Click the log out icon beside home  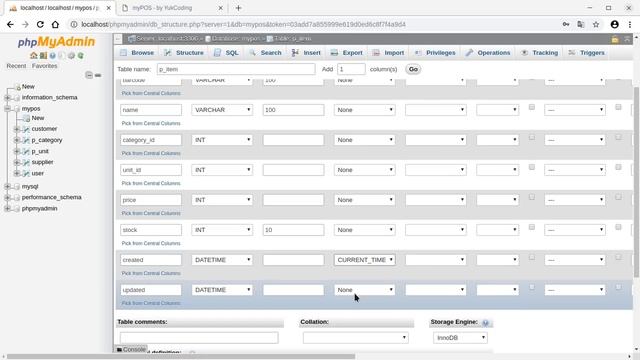pos(43,56)
